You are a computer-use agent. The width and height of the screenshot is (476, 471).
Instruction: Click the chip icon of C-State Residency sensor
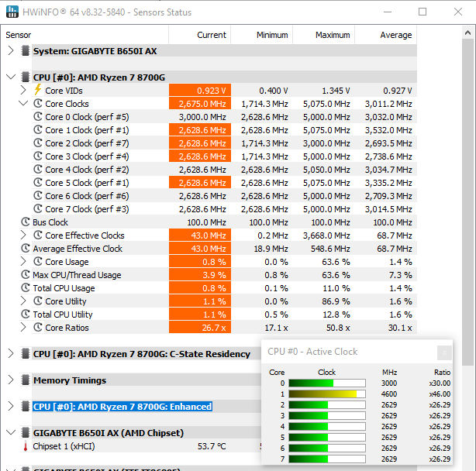click(x=26, y=353)
